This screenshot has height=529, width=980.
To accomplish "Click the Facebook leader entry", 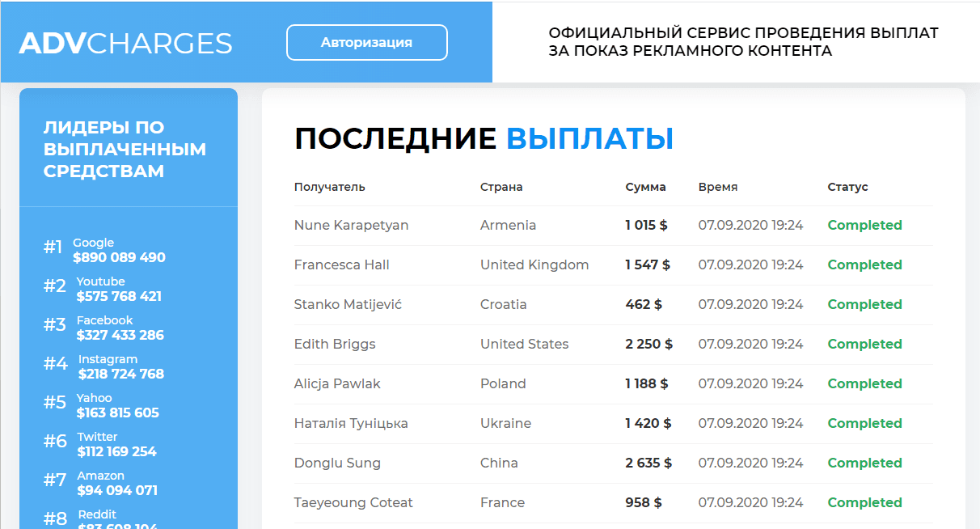I will point(119,328).
